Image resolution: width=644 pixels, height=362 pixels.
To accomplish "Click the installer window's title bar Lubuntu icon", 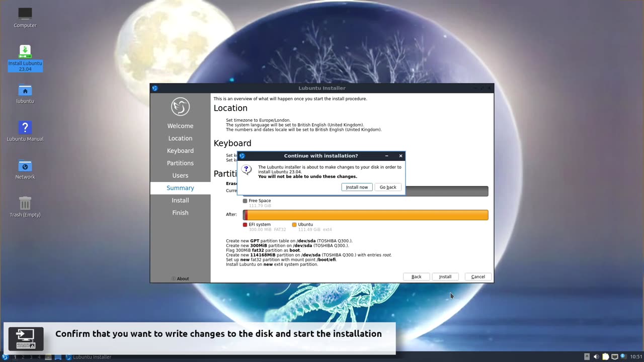I will (155, 88).
